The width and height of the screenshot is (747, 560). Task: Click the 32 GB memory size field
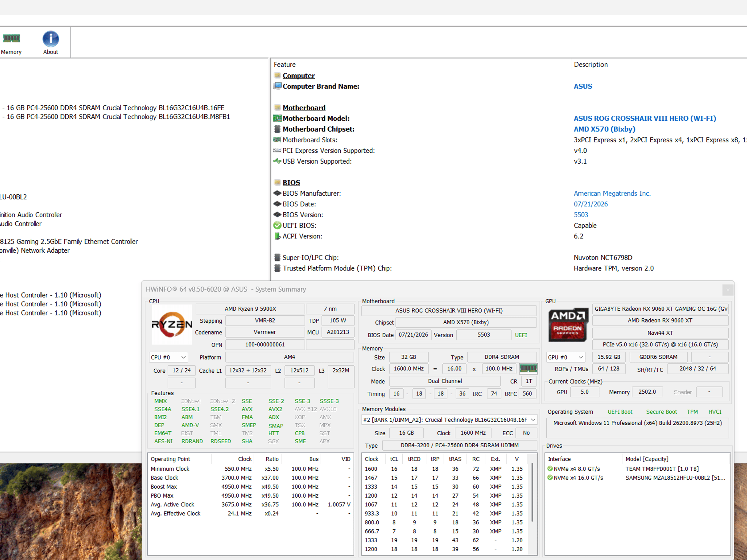[409, 357]
